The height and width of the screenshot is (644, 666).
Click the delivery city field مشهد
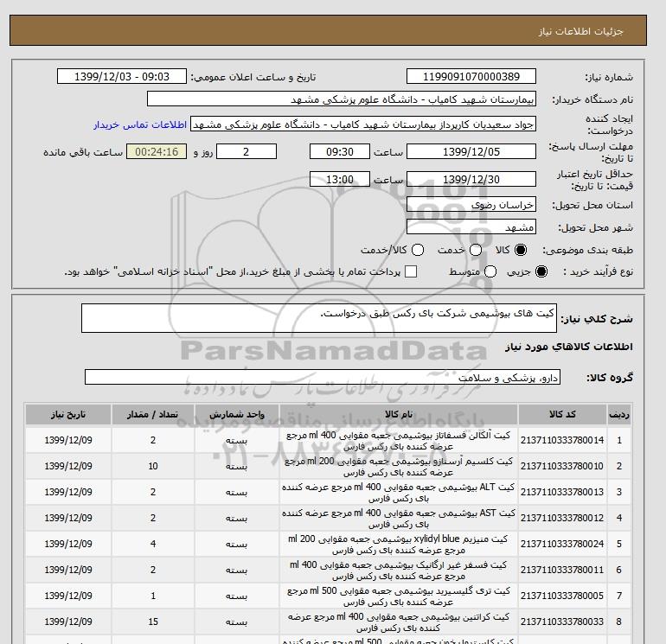pyautogui.click(x=471, y=227)
